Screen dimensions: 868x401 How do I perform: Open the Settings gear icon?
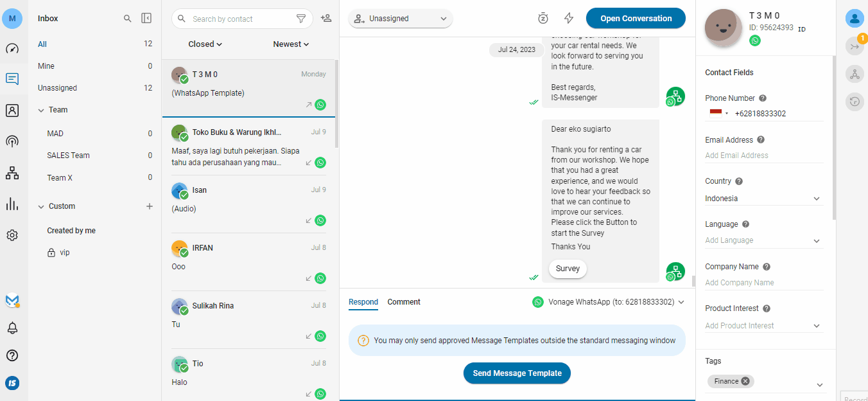click(x=12, y=235)
